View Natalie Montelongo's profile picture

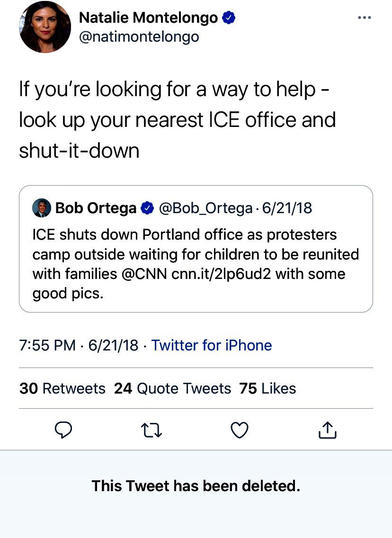tap(45, 27)
